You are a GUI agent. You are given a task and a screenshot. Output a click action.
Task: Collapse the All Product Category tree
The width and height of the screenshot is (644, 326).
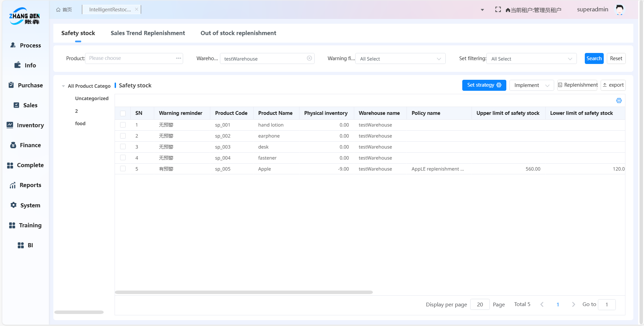63,86
